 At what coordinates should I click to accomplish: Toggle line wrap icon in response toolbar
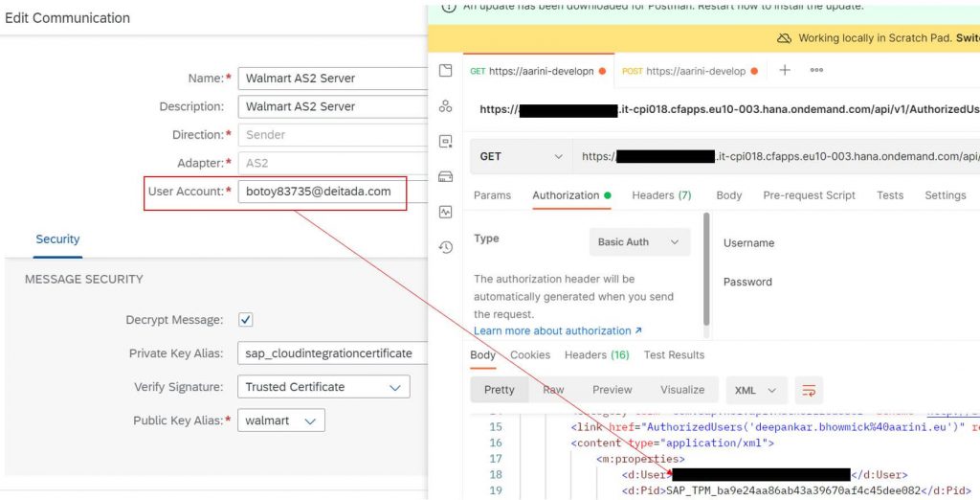pyautogui.click(x=809, y=390)
